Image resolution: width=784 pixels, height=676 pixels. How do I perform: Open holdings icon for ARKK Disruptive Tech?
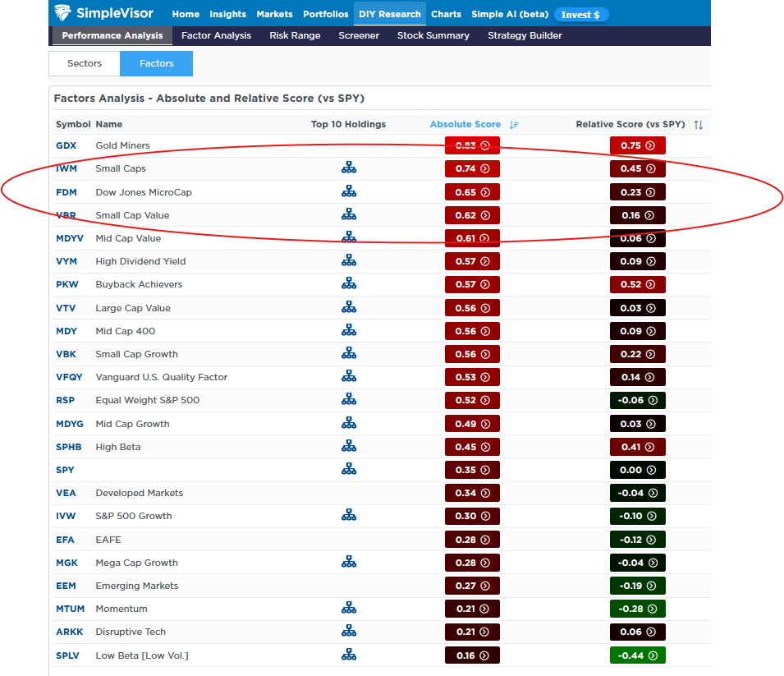(349, 632)
